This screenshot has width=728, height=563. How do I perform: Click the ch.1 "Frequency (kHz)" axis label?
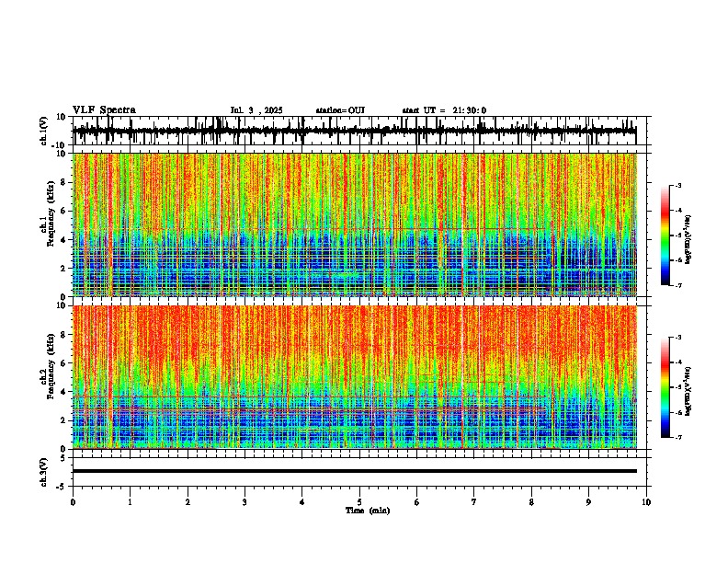point(51,213)
